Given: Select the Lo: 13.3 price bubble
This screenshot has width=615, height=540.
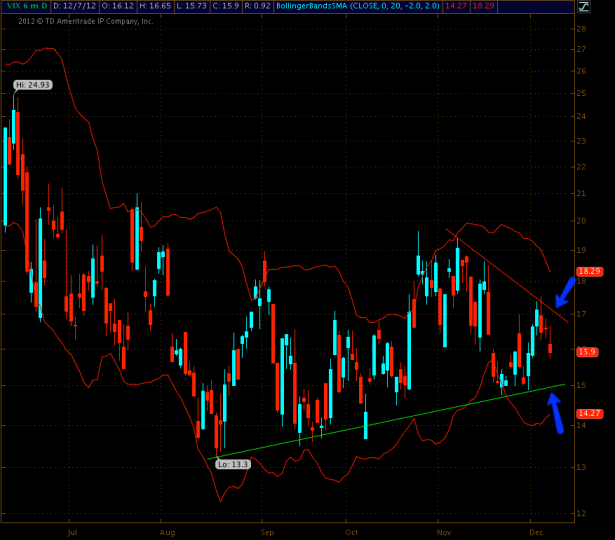Looking at the screenshot, I should click(234, 464).
